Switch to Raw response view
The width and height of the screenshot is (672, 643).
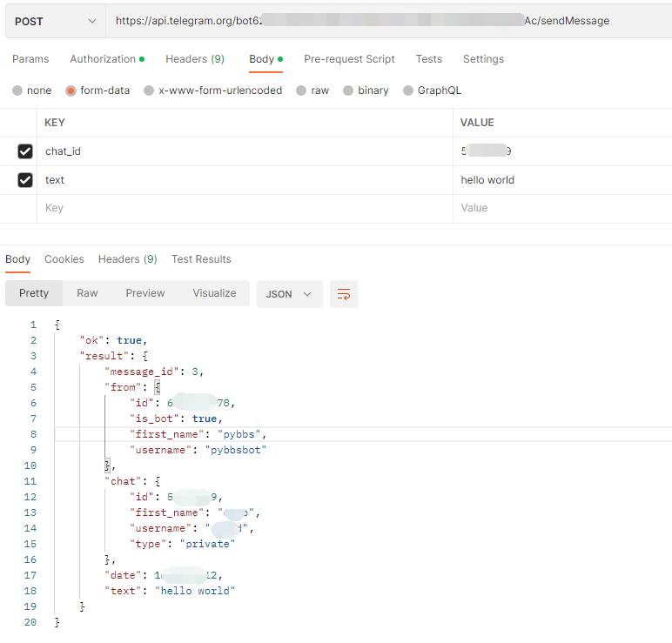tap(87, 293)
